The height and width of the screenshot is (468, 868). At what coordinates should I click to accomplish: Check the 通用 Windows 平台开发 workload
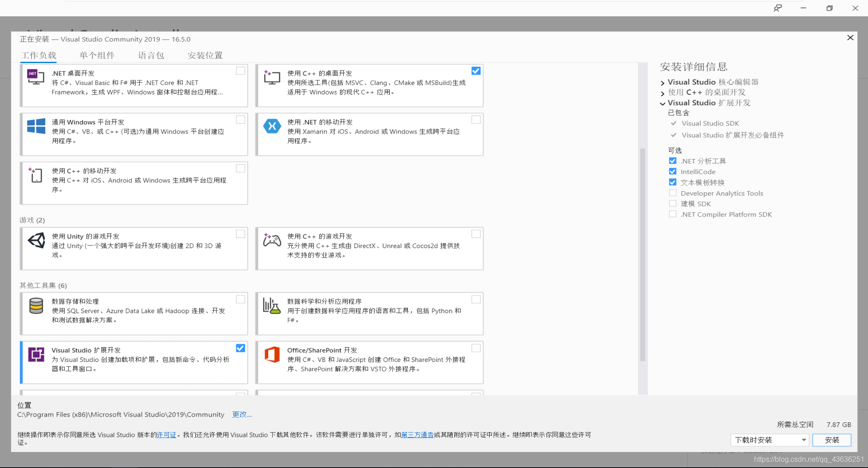point(241,120)
